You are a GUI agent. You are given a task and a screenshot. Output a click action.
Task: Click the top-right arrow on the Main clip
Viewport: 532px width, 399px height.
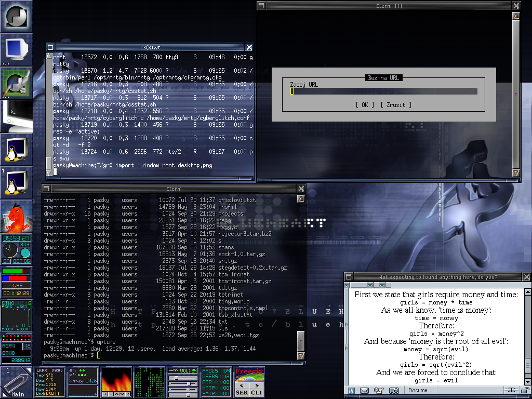point(29,370)
